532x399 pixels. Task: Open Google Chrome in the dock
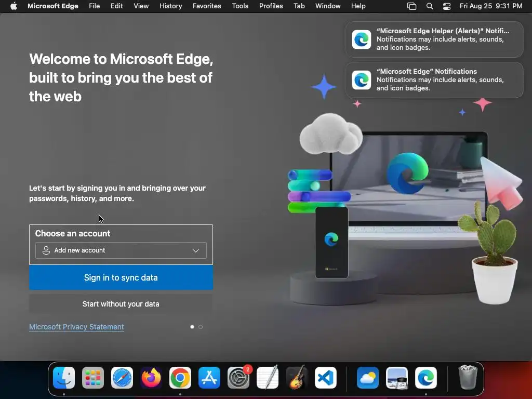click(180, 378)
